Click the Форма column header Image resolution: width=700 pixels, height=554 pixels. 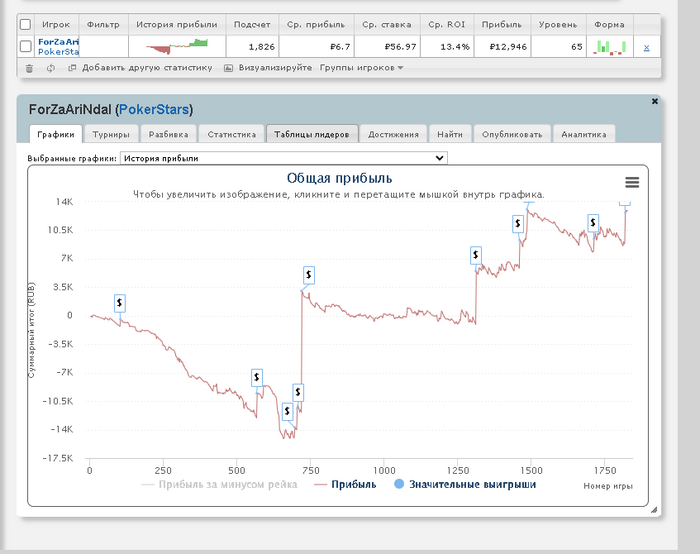609,25
